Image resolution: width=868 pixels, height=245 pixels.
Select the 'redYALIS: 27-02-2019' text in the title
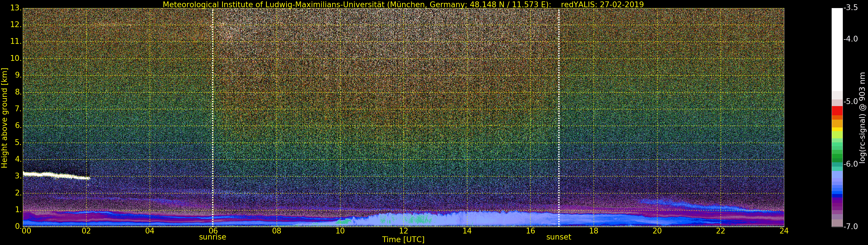[602, 4]
